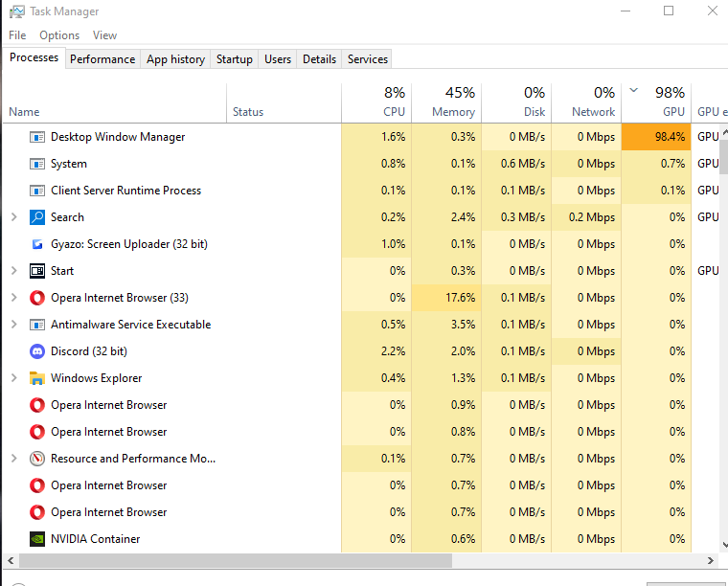Click the Discord process icon
Image resolution: width=728 pixels, height=586 pixels.
click(37, 351)
